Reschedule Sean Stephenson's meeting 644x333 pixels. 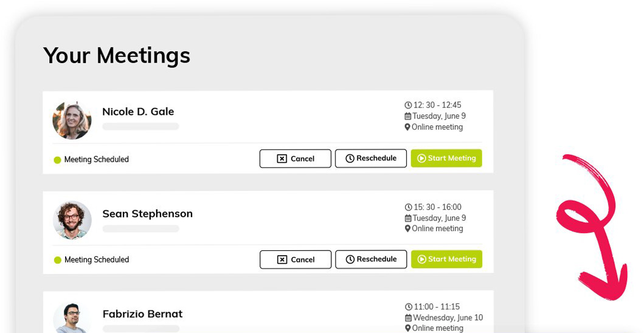[371, 259]
